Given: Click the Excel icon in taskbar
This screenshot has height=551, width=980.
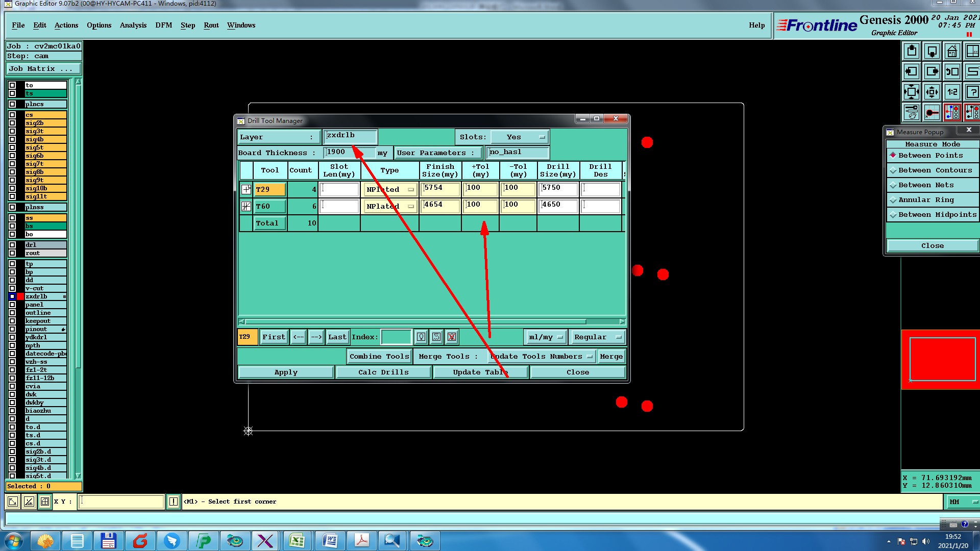Looking at the screenshot, I should coord(297,541).
